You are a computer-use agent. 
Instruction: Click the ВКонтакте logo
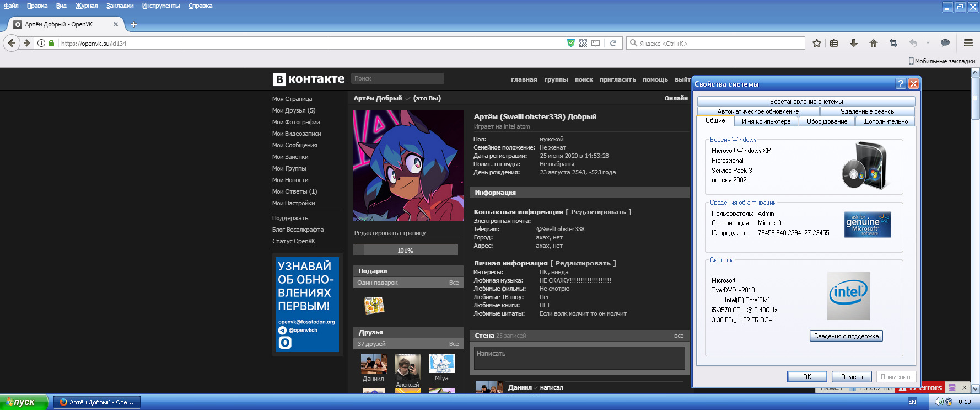click(309, 79)
